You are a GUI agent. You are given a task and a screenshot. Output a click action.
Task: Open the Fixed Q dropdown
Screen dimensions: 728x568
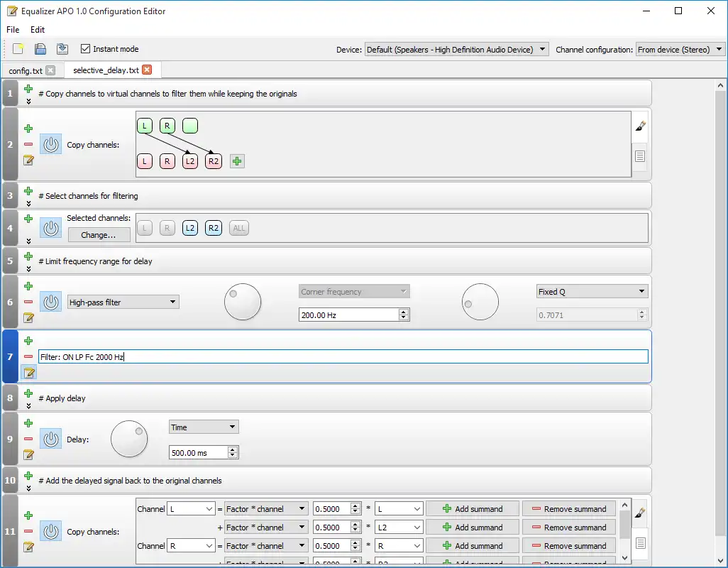(592, 292)
